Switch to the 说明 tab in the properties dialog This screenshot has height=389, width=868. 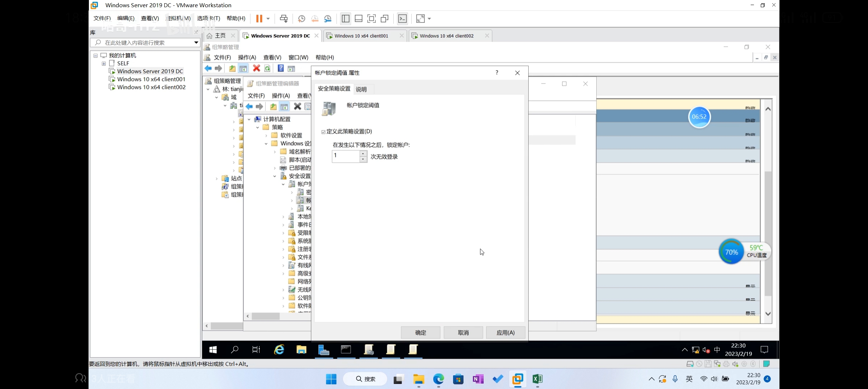(361, 89)
